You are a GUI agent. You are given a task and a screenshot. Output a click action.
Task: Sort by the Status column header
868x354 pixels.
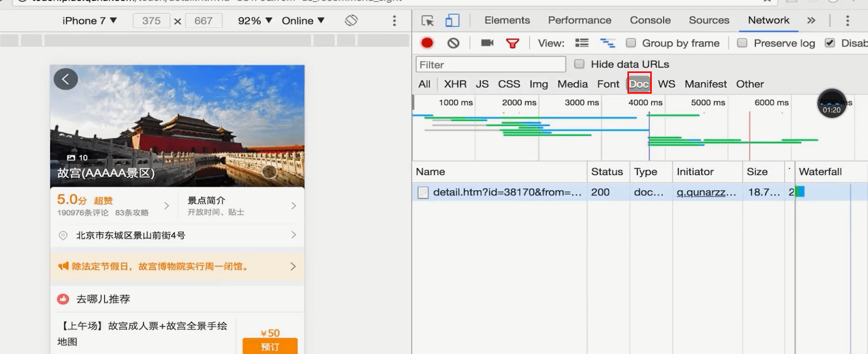(608, 172)
